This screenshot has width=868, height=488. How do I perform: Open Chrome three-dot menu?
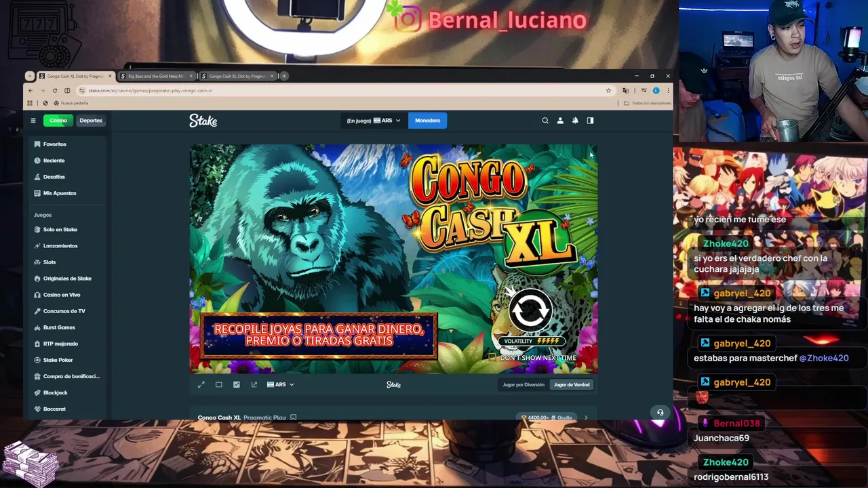pyautogui.click(x=668, y=90)
